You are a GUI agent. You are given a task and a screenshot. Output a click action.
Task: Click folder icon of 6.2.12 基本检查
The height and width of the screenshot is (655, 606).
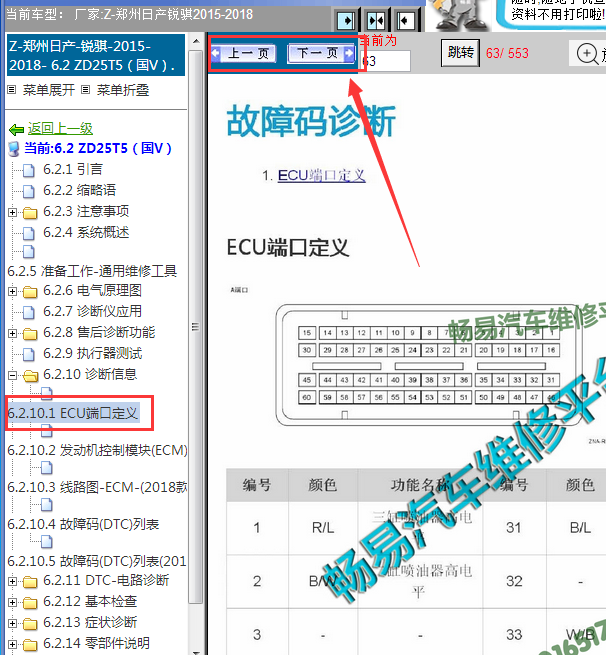pos(30,602)
